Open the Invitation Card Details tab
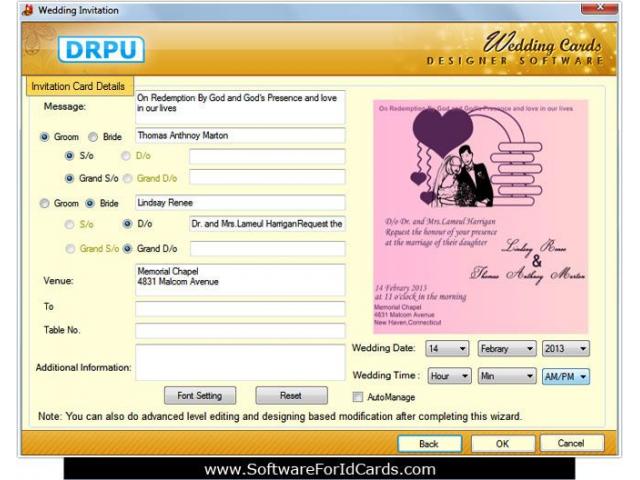This screenshot has width=640, height=480. coord(78,86)
